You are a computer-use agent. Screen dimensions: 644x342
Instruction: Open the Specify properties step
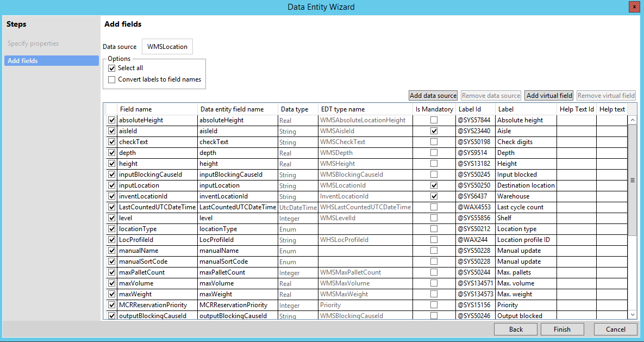[x=33, y=43]
